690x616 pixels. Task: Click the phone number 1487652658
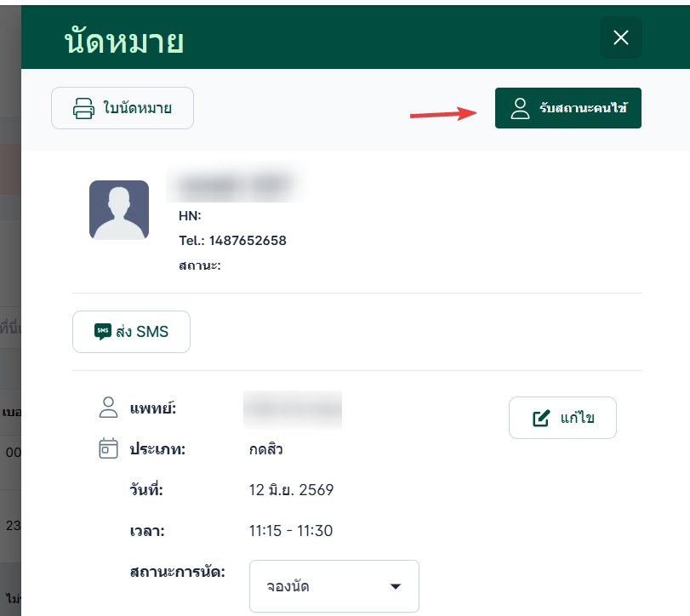pyautogui.click(x=248, y=241)
